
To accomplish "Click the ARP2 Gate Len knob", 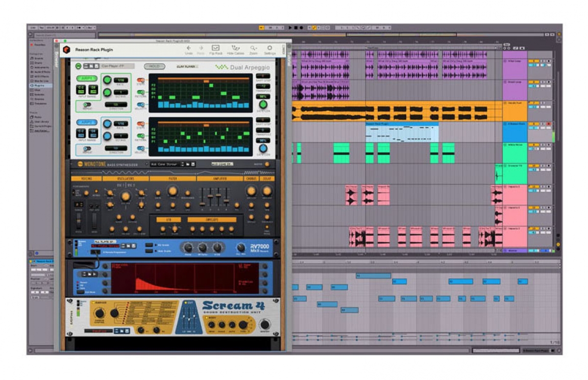I will pyautogui.click(x=263, y=148).
